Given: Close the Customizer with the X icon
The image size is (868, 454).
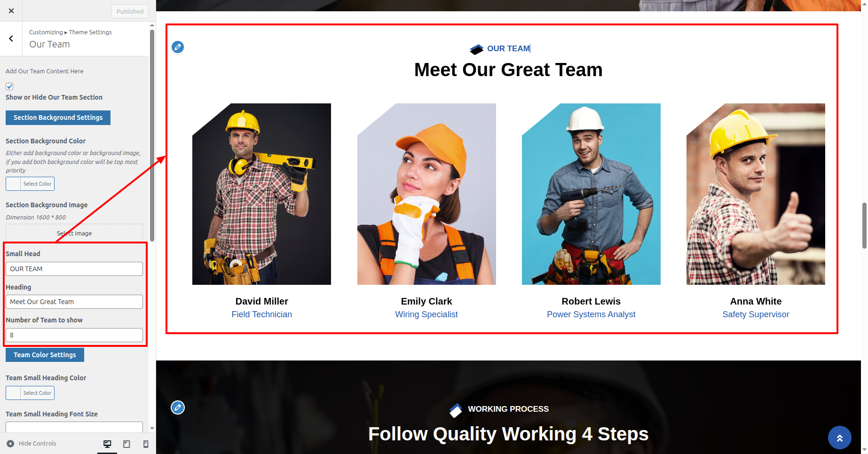Looking at the screenshot, I should pyautogui.click(x=11, y=11).
